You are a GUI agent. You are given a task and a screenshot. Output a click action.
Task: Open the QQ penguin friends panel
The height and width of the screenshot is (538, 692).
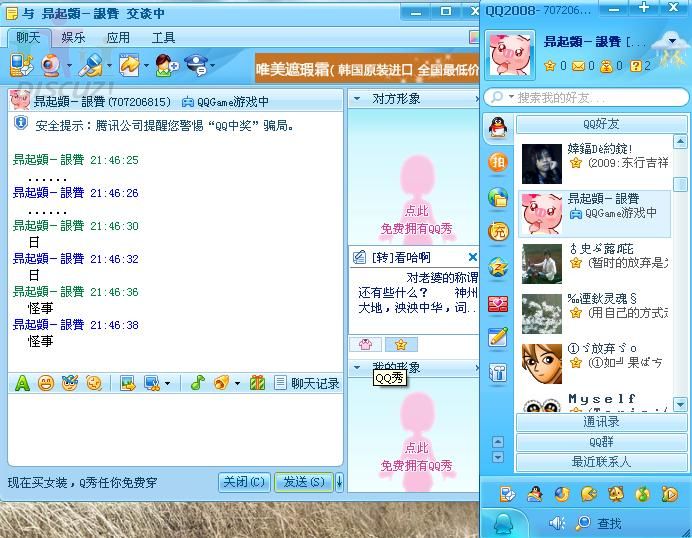click(x=498, y=128)
